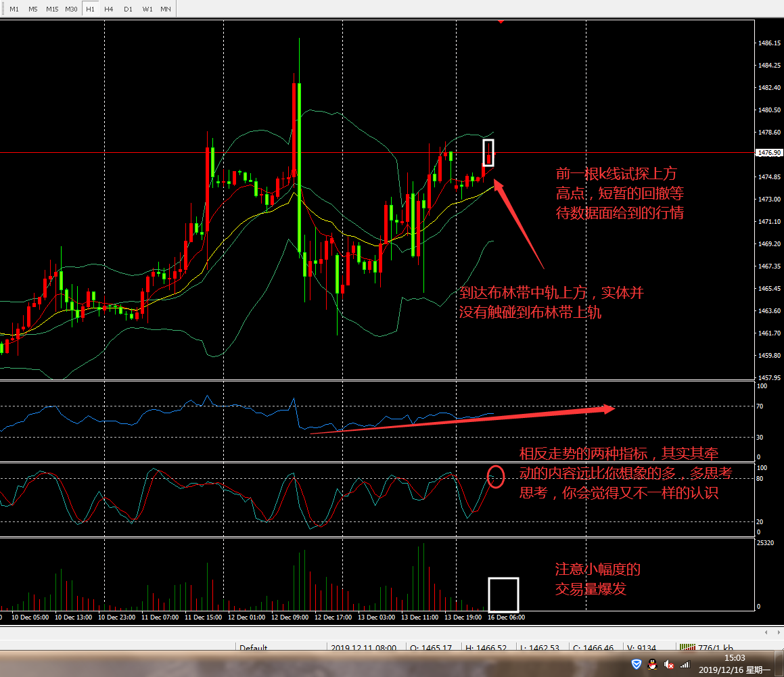Click the muted volume speaker icon
The image size is (784, 677).
[669, 664]
